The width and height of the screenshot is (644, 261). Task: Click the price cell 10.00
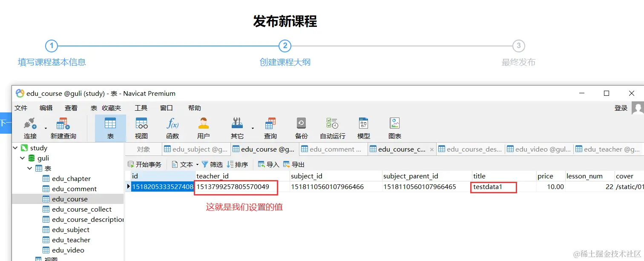(550, 186)
